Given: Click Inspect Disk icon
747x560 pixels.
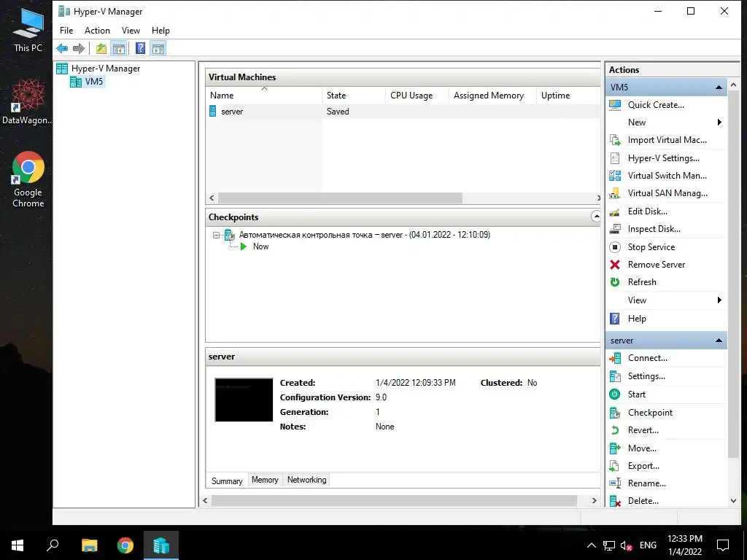Looking at the screenshot, I should pos(615,229).
